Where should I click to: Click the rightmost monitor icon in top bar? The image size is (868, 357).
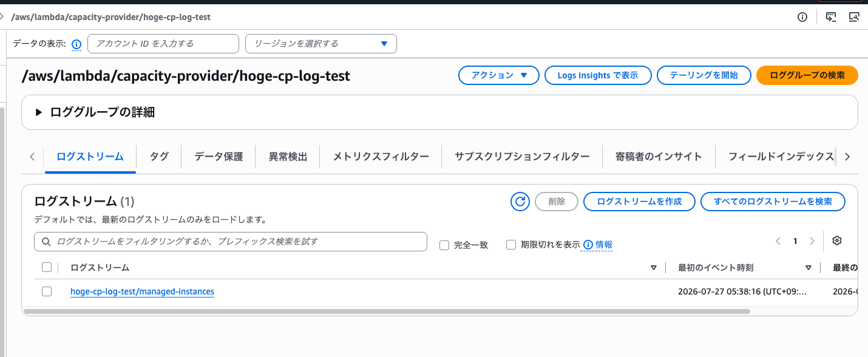point(854,17)
